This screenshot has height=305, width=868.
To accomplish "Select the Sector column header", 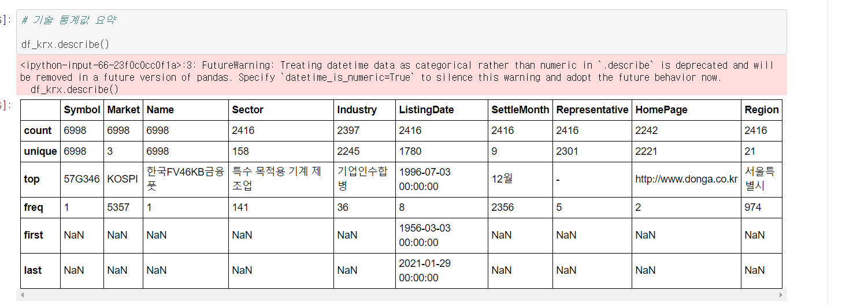I will tap(281, 110).
